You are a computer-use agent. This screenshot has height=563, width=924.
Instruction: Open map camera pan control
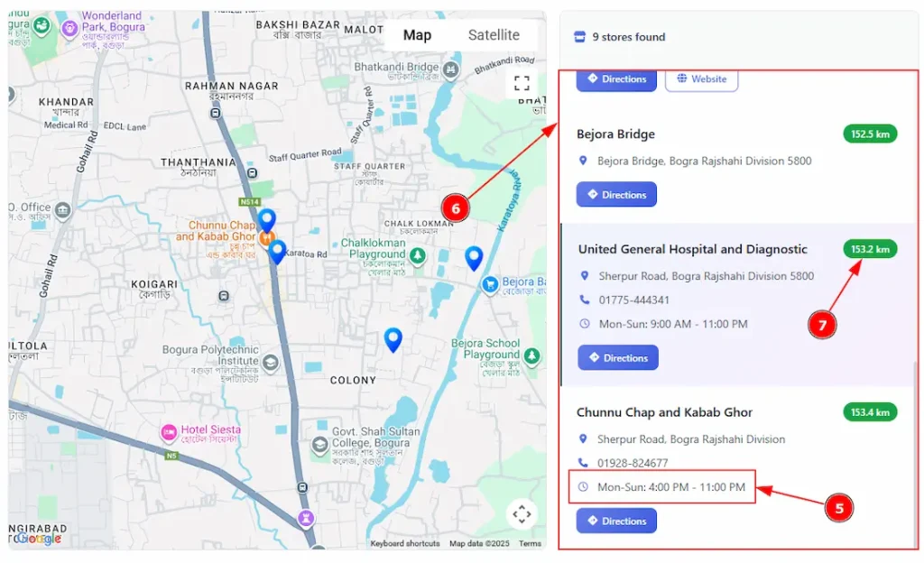click(x=522, y=514)
